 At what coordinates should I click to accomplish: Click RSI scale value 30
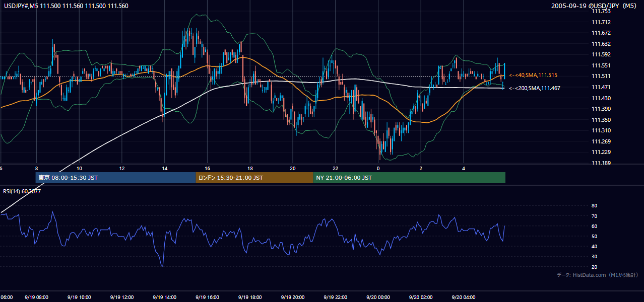pyautogui.click(x=595, y=256)
